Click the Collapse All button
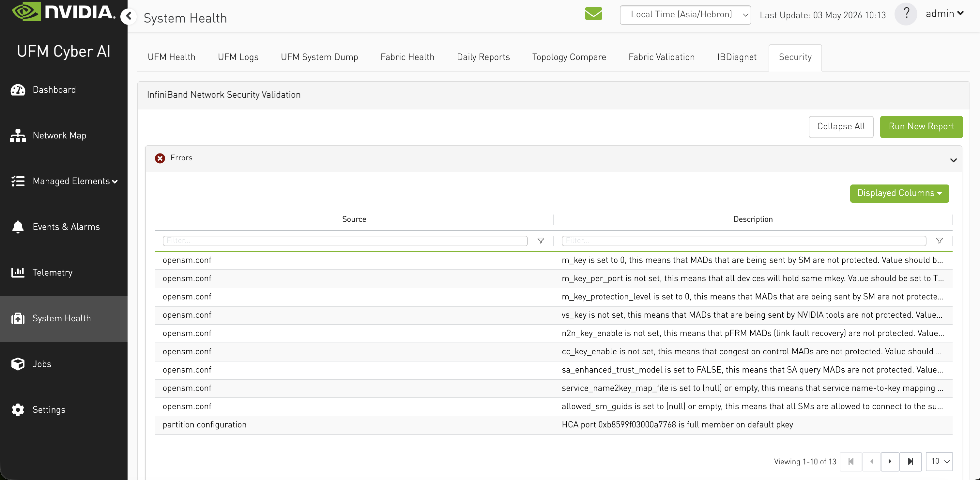 [841, 127]
